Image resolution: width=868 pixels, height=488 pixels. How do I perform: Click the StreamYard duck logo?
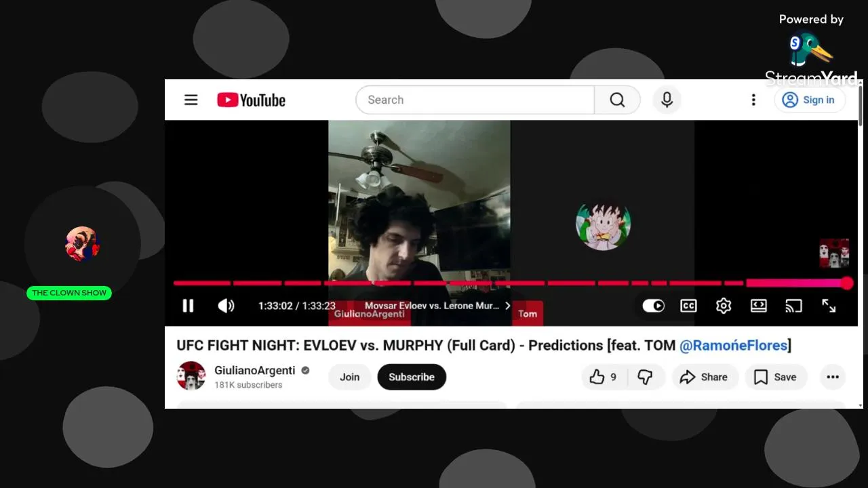(x=811, y=49)
